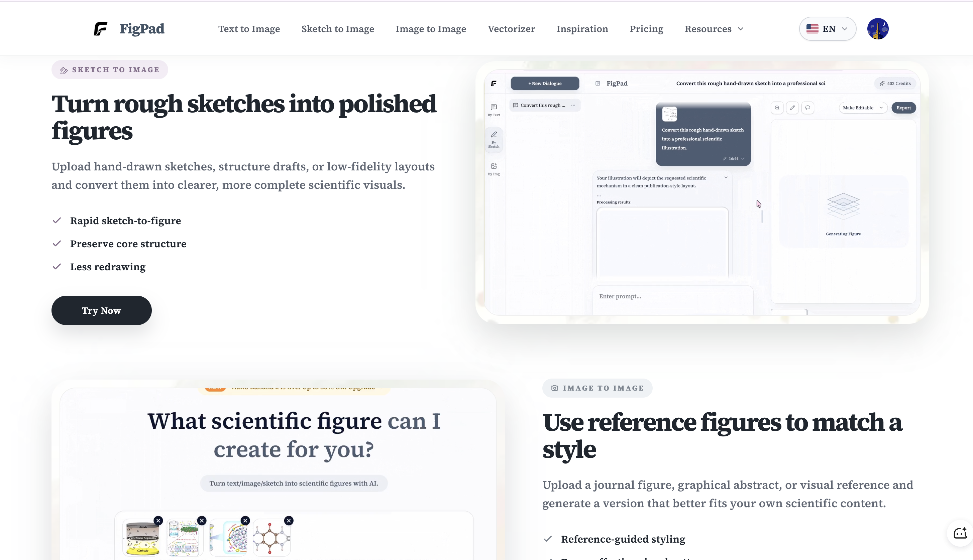The width and height of the screenshot is (973, 560).
Task: Remove the battery cathode thumbnail
Action: click(158, 520)
